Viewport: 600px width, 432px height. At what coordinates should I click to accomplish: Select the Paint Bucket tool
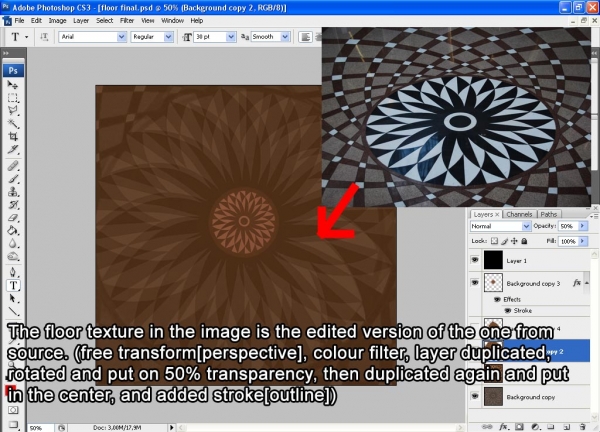(13, 230)
